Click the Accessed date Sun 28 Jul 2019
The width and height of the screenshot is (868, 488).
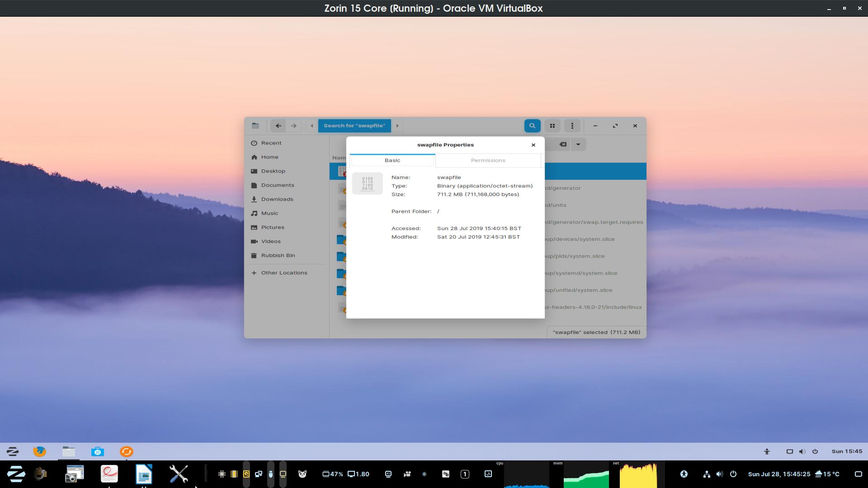479,228
